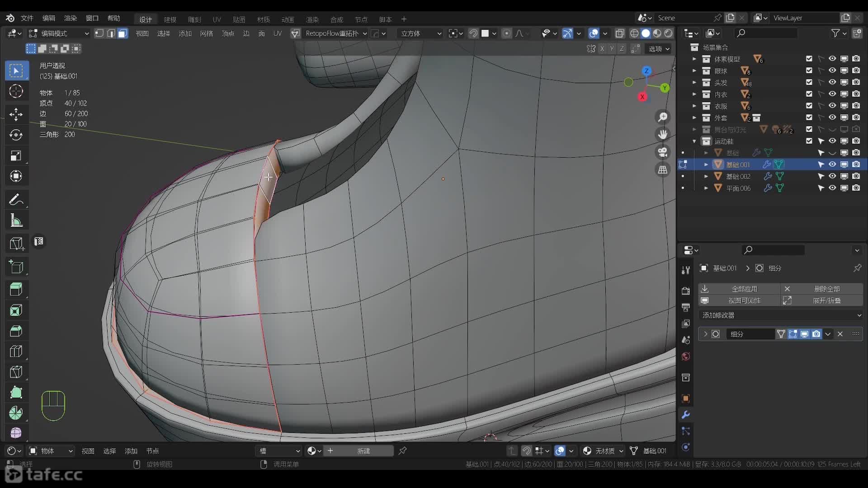
Task: Click the zoom viewport magnifier icon
Action: point(663,117)
